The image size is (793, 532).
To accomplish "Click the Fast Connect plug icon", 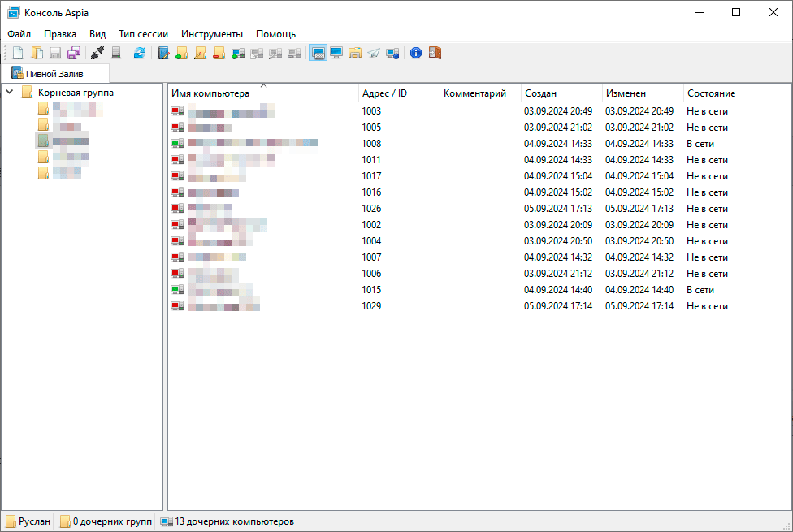I will (98, 54).
